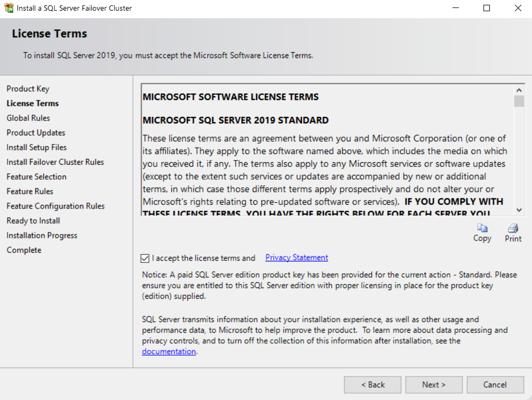The width and height of the screenshot is (532, 400).
Task: Cancel the installation wizard
Action: coord(495,385)
